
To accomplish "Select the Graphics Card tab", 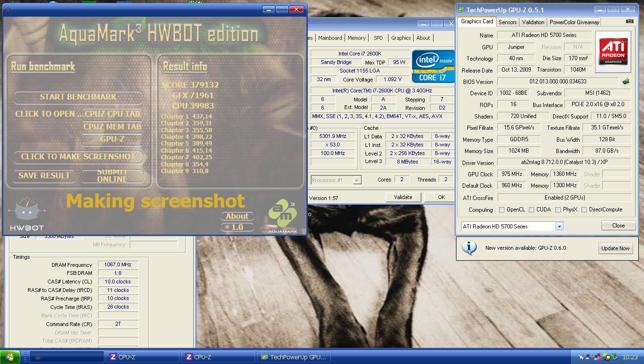I will click(x=477, y=21).
